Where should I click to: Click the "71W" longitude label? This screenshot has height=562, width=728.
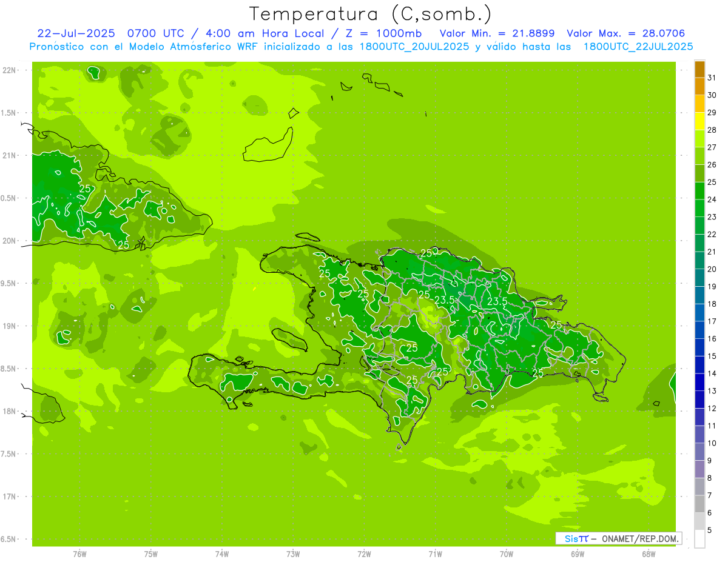click(435, 554)
